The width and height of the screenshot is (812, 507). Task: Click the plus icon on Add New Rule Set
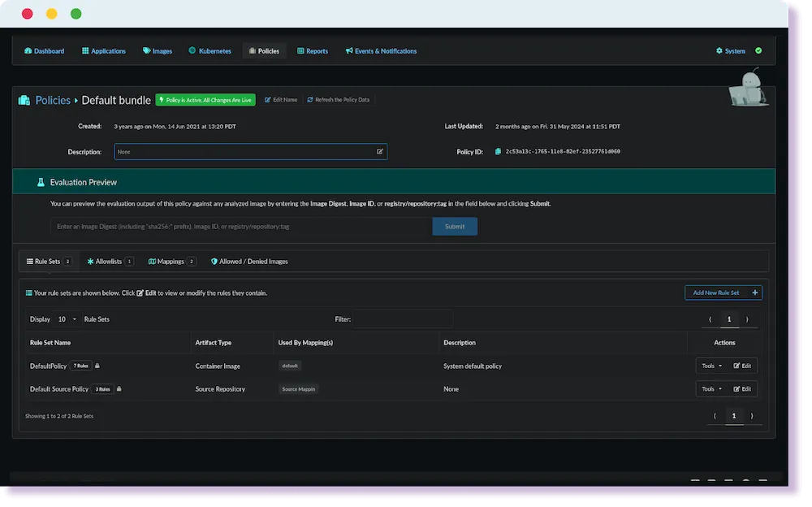click(x=754, y=292)
